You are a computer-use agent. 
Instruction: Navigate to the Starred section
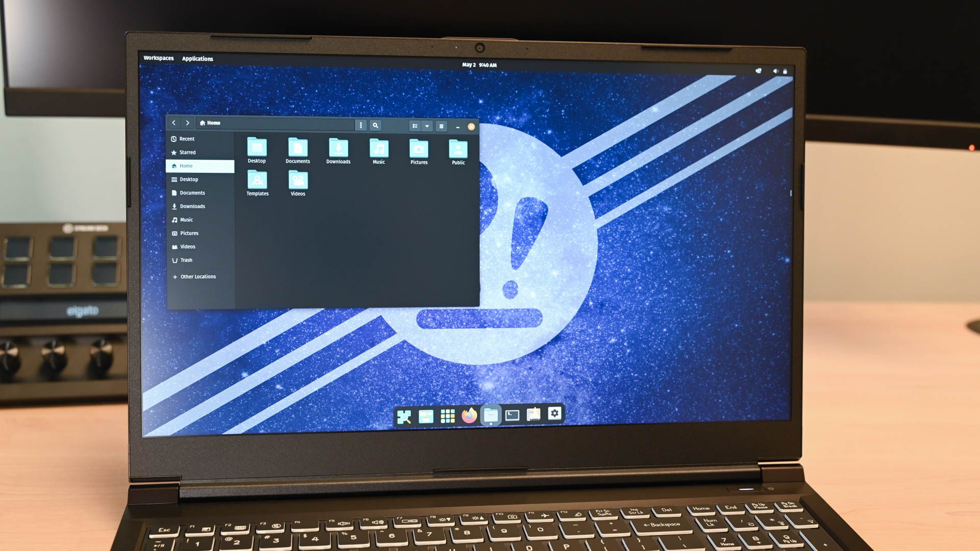[188, 152]
